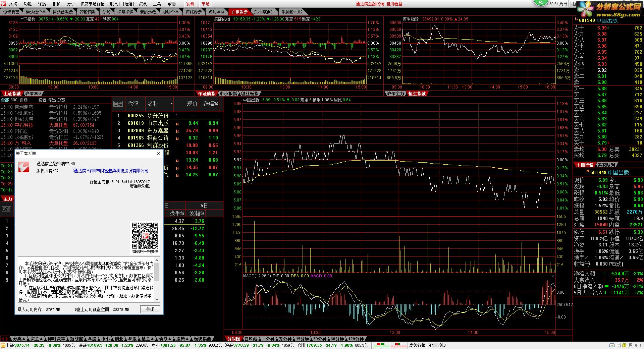Select the 创业板指 index tab
Viewport: 644px width, 349px height.
tap(250, 94)
